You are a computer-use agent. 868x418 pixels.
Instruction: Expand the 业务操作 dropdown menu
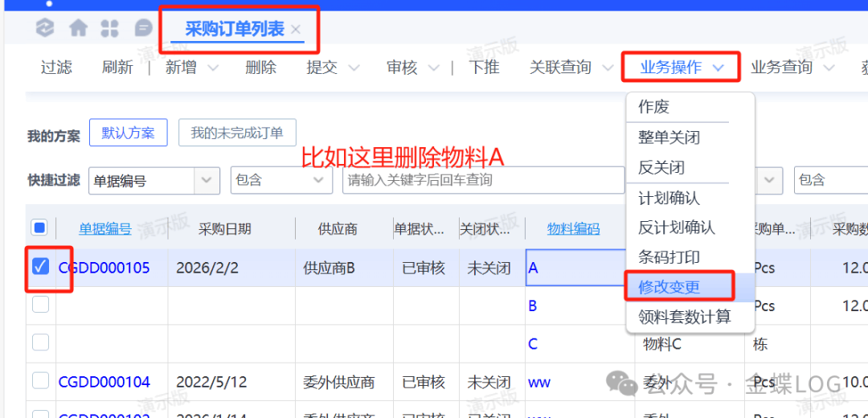click(680, 68)
